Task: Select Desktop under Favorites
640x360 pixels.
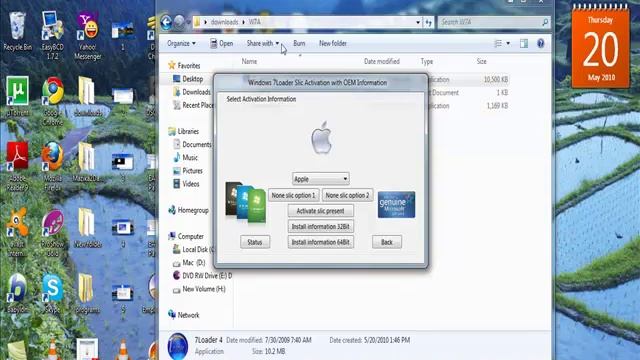Action: point(188,79)
